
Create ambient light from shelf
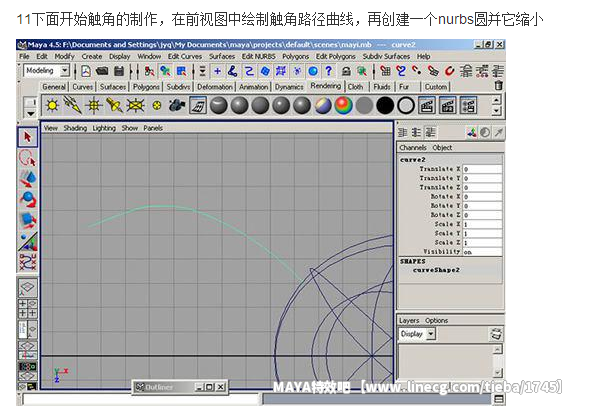pyautogui.click(x=52, y=105)
